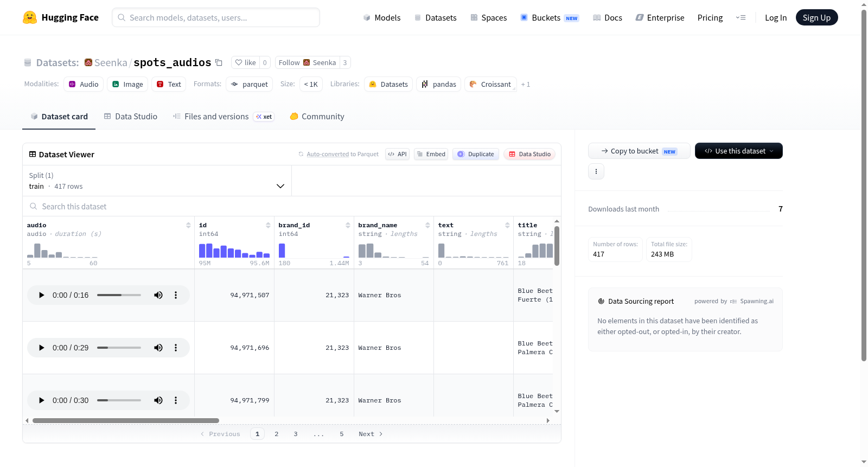Viewport: 868px width, 467px height.
Task: Switch to the Data Studio tab
Action: (131, 116)
